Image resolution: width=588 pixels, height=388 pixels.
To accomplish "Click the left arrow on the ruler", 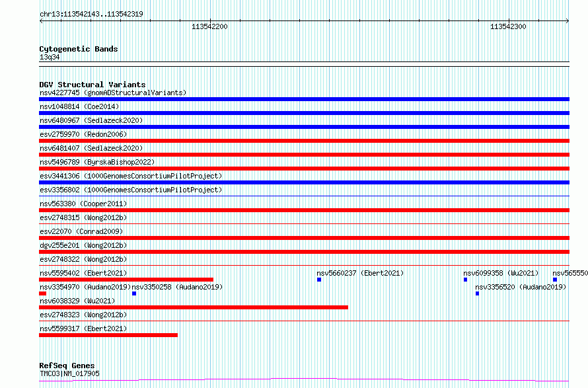I will click(41, 20).
